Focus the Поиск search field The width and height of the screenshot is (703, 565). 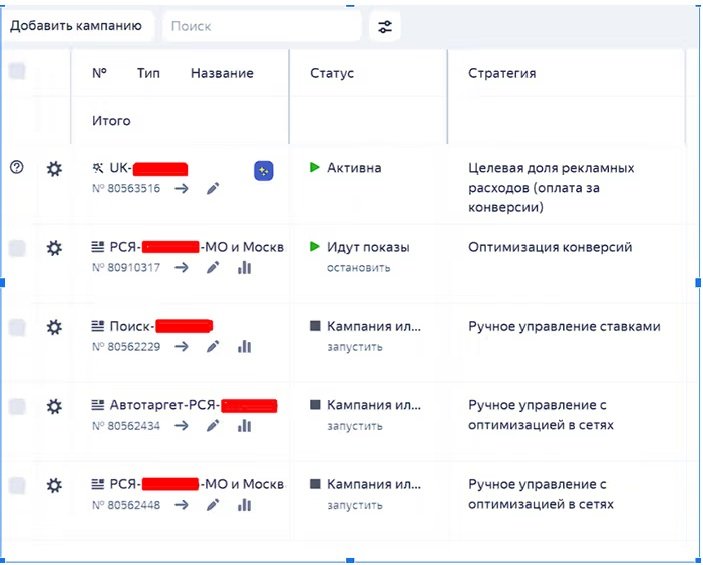point(262,26)
